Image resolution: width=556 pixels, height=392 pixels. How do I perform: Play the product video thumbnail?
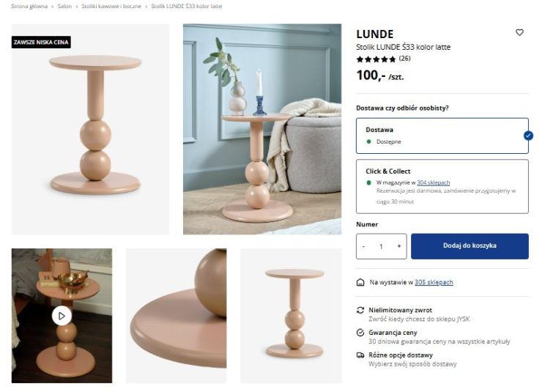coord(62,315)
